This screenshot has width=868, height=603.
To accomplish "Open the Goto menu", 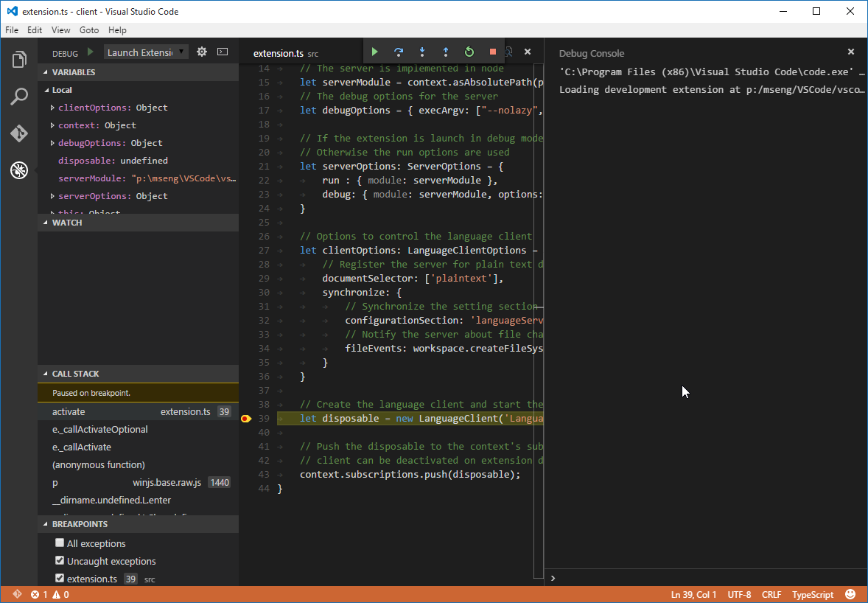I will pos(89,30).
